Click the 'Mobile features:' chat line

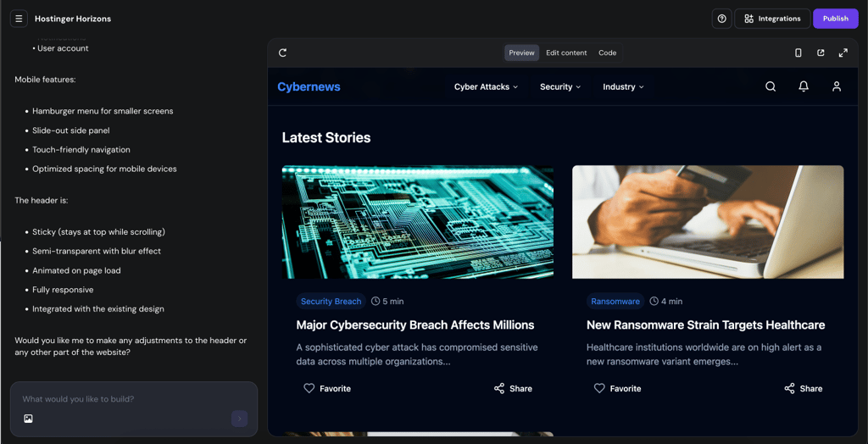tap(45, 79)
